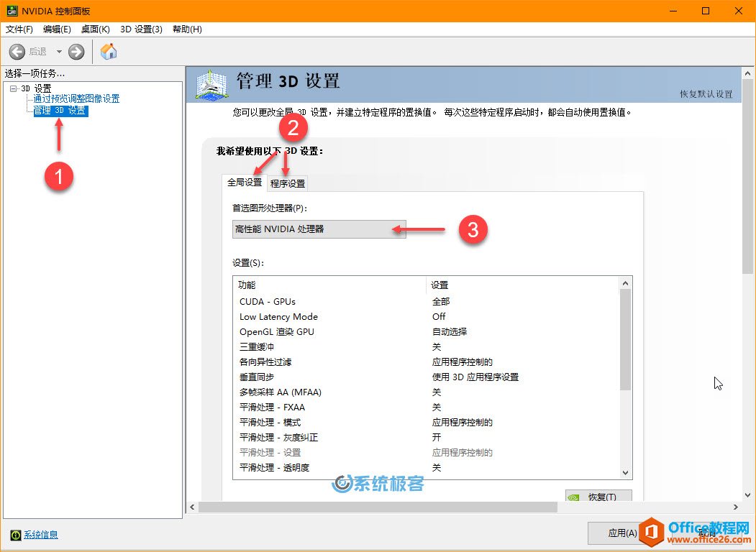The width and height of the screenshot is (756, 552).
Task: Click the horizontal scrollbar right arrow
Action: pyautogui.click(x=736, y=507)
